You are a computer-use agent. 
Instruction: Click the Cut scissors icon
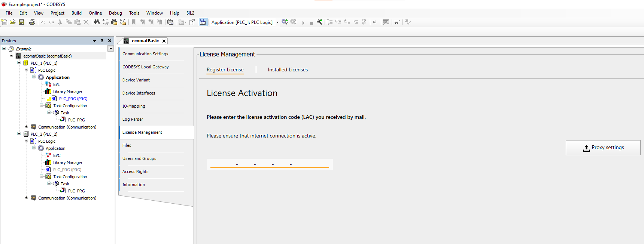point(60,22)
